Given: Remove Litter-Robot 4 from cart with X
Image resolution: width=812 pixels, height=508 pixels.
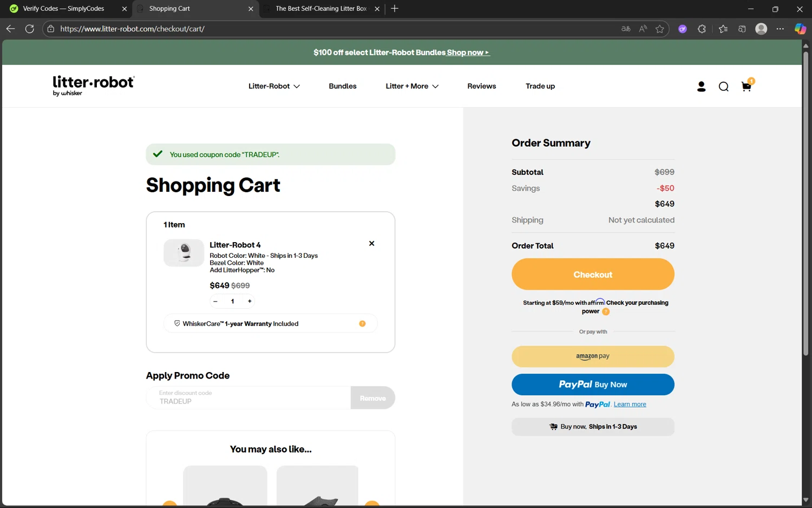Looking at the screenshot, I should [371, 244].
